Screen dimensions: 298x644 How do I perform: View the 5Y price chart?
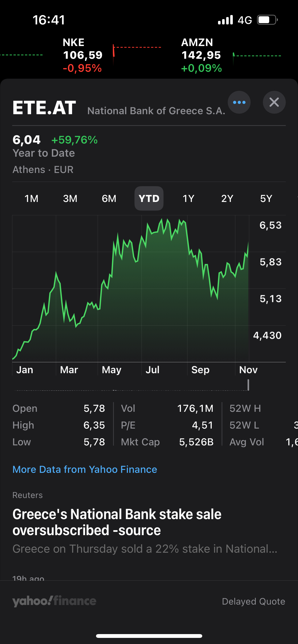(x=266, y=198)
